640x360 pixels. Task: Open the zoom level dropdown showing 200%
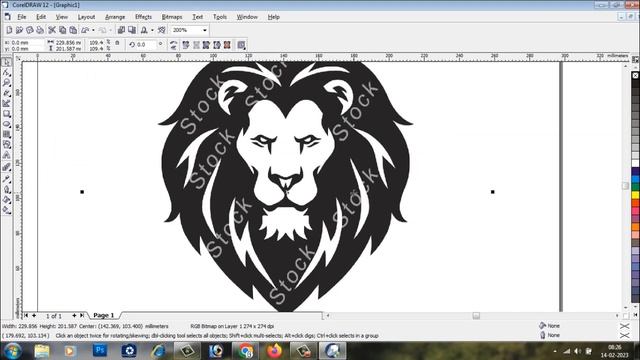pos(204,30)
